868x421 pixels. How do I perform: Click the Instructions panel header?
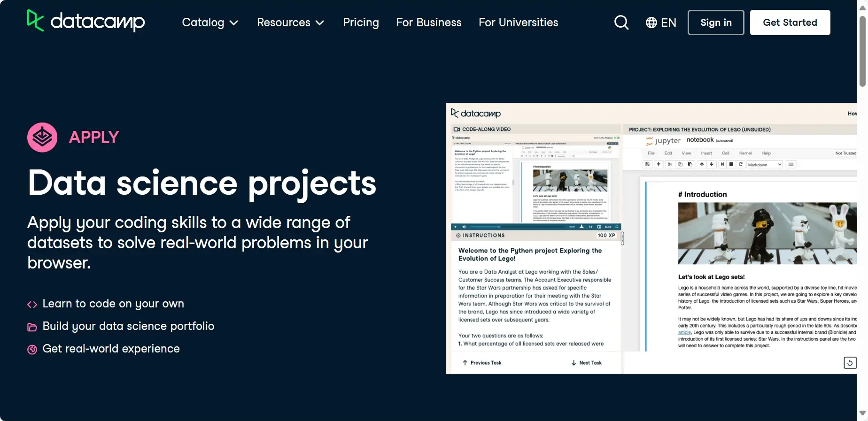coord(536,236)
